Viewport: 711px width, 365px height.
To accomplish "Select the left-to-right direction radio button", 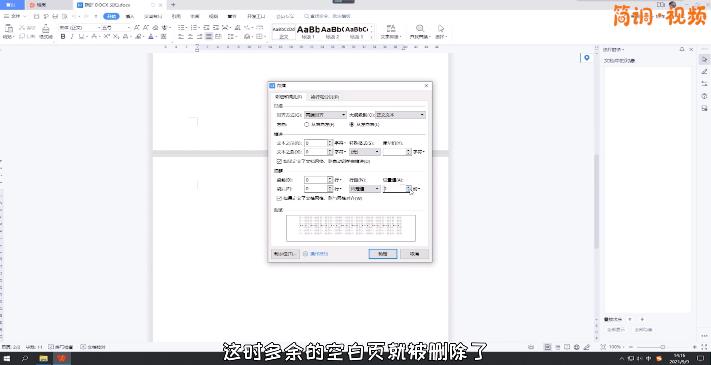I will [x=351, y=124].
